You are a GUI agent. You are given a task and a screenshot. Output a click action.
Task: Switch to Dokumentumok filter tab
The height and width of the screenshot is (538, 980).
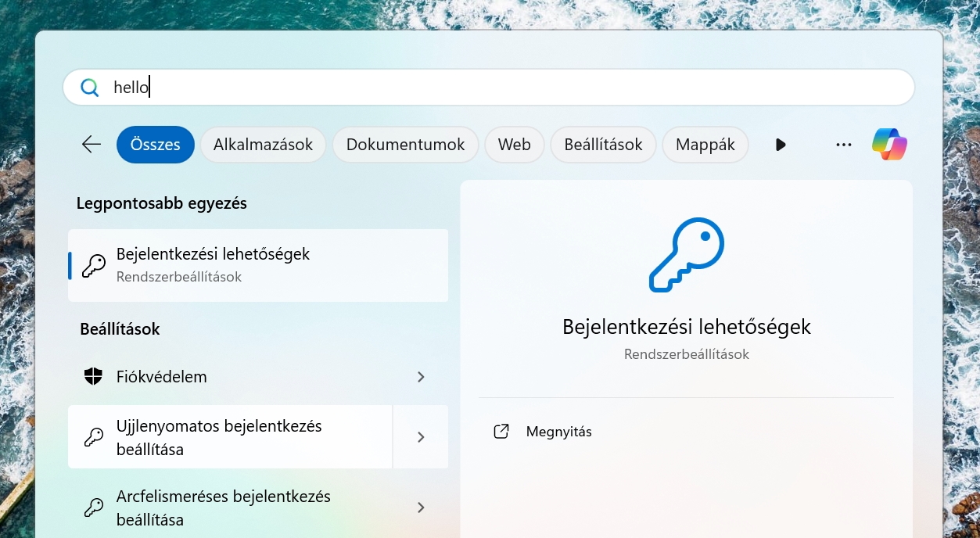pos(405,145)
